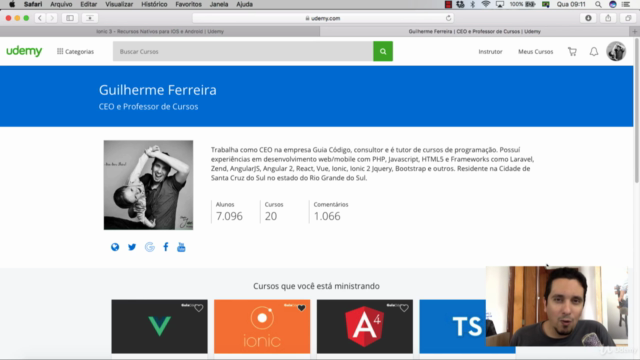This screenshot has height=360, width=640.
Task: Click the Cursos count 20
Action: pyautogui.click(x=271, y=216)
